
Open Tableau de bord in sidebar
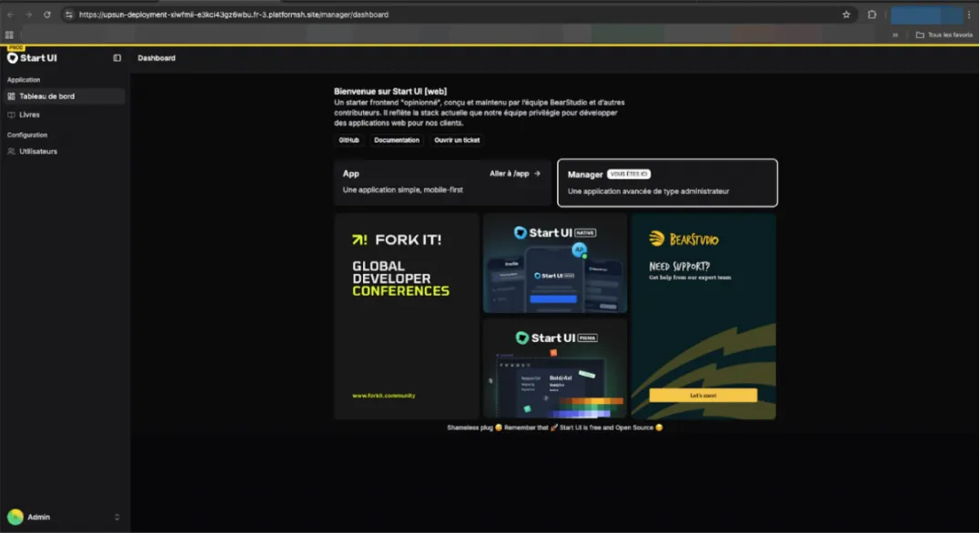47,96
